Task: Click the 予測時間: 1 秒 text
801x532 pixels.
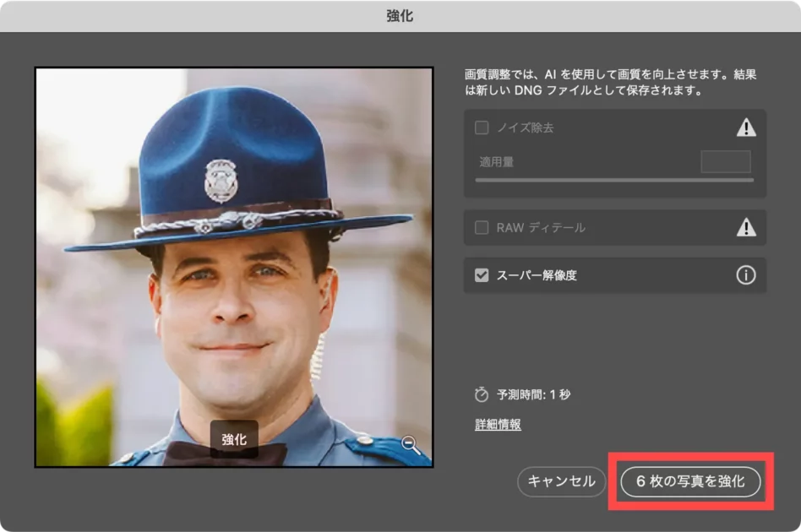Action: point(534,394)
